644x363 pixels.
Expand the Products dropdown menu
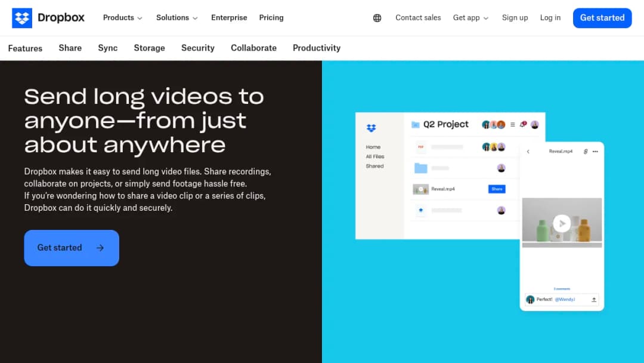[x=122, y=18]
